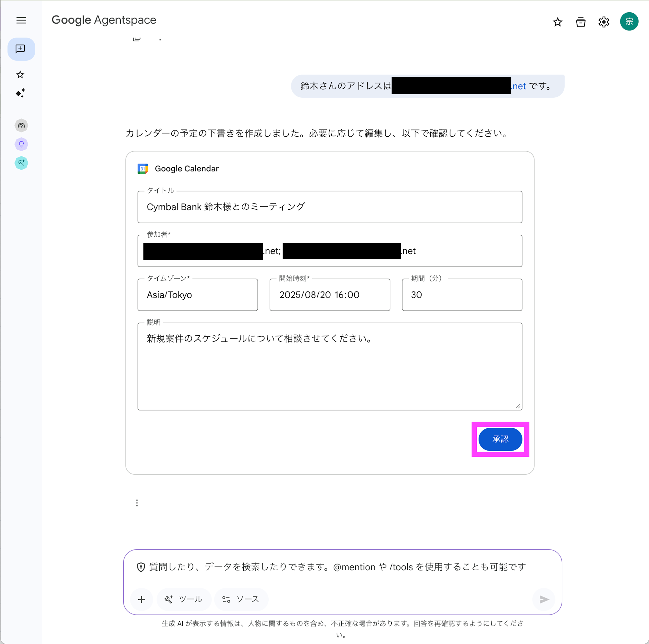This screenshot has height=644, width=649.
Task: Click the send arrow button
Action: coord(544,599)
